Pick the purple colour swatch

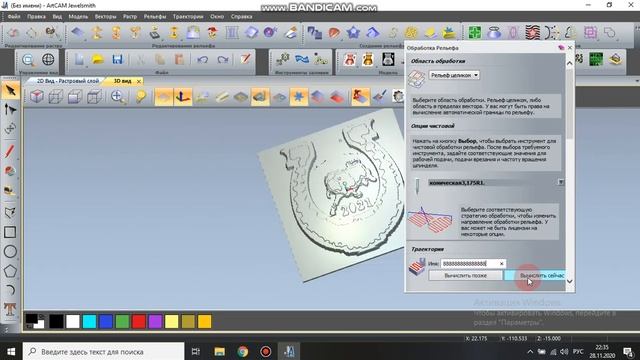[155, 322]
